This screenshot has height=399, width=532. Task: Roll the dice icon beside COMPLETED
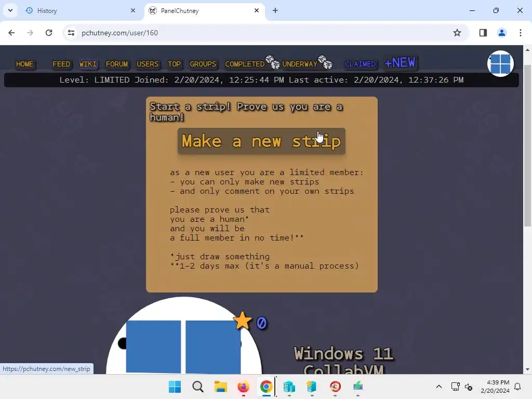click(272, 62)
